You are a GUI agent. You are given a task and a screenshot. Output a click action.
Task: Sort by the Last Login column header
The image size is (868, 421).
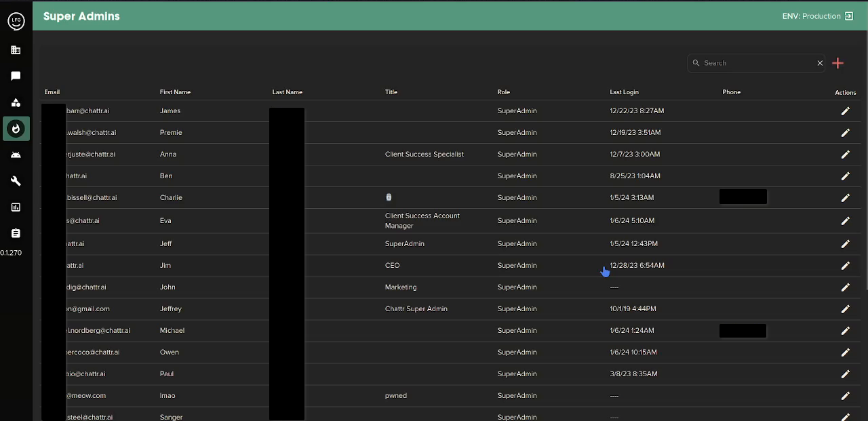[x=624, y=92]
